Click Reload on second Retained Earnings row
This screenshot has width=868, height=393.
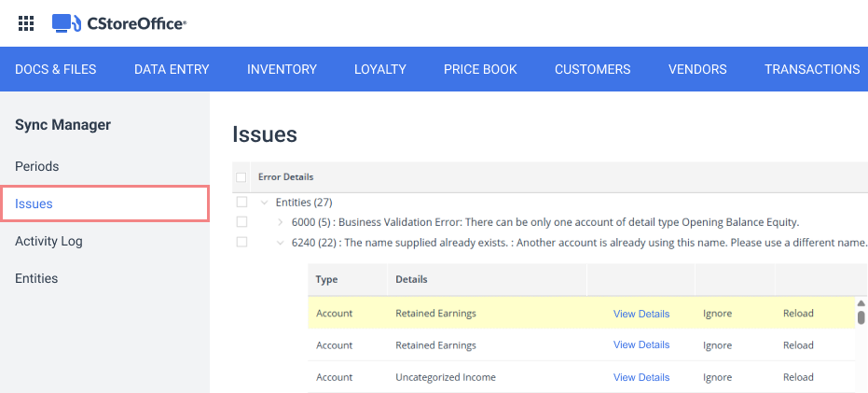point(798,345)
